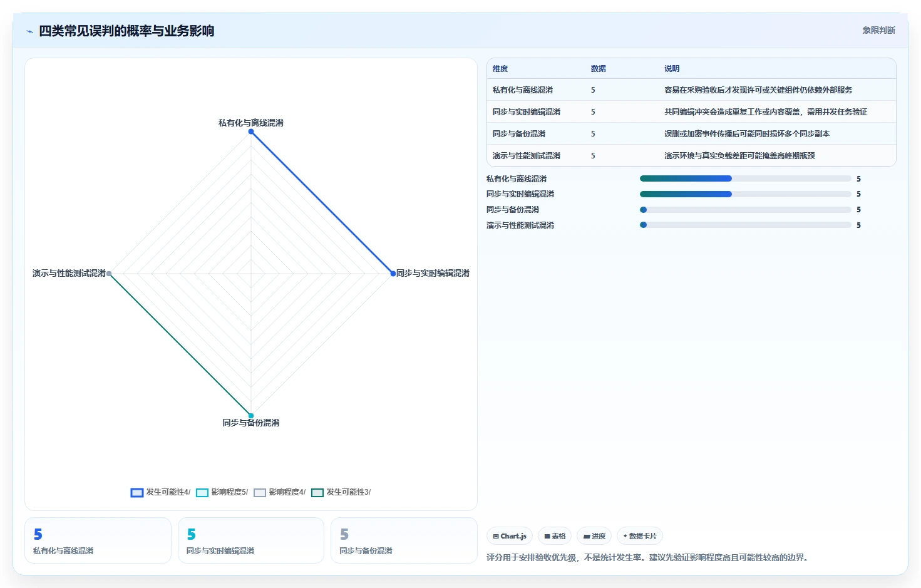Click the radar axis label 私有化与离线混淆

(x=251, y=123)
